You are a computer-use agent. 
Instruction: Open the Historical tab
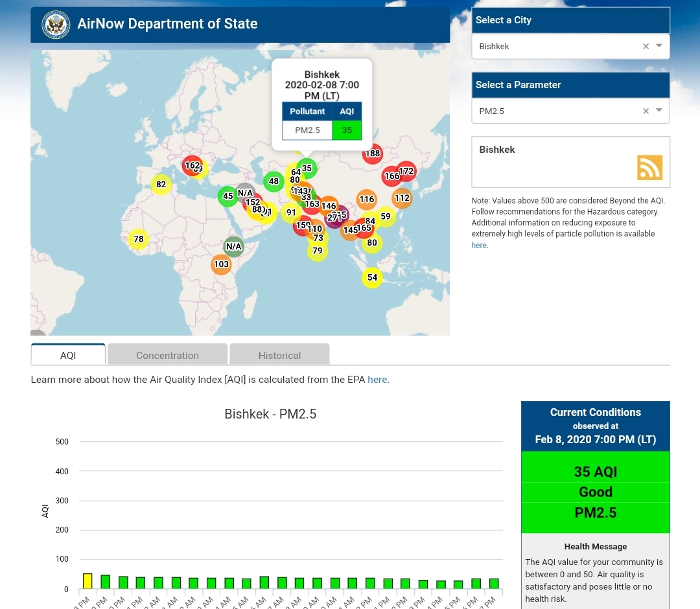(279, 355)
